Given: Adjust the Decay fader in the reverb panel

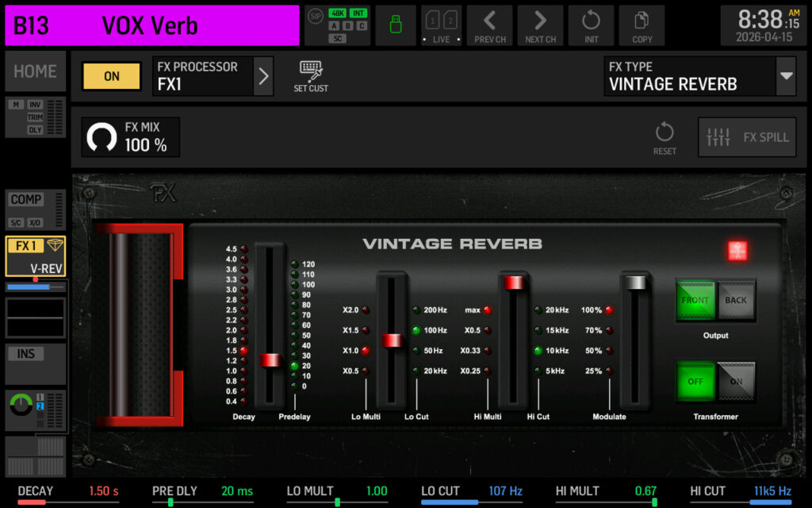Looking at the screenshot, I should (270, 359).
